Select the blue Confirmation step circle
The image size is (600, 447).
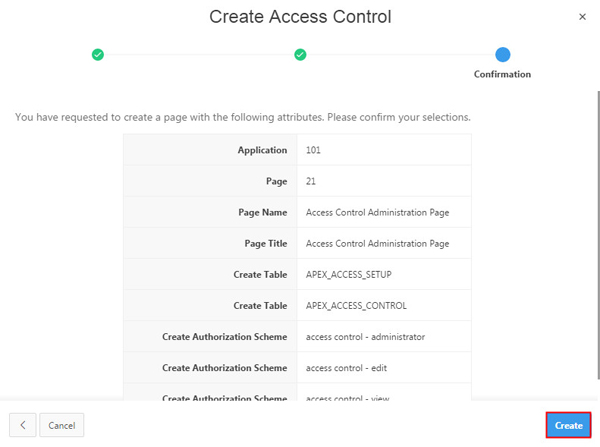(x=502, y=54)
